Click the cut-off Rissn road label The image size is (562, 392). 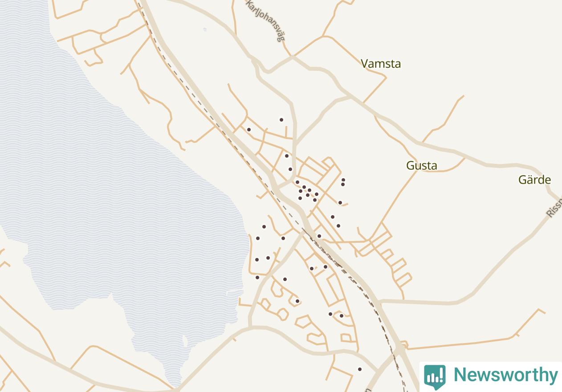[x=554, y=208]
